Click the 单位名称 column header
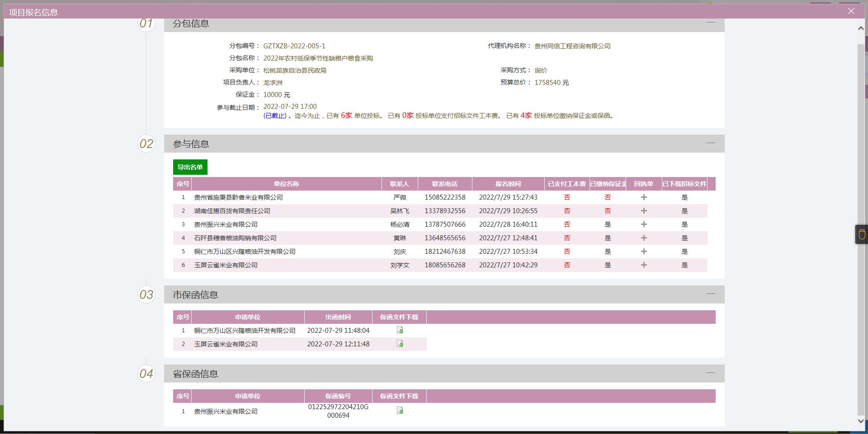868x434 pixels. tap(286, 184)
